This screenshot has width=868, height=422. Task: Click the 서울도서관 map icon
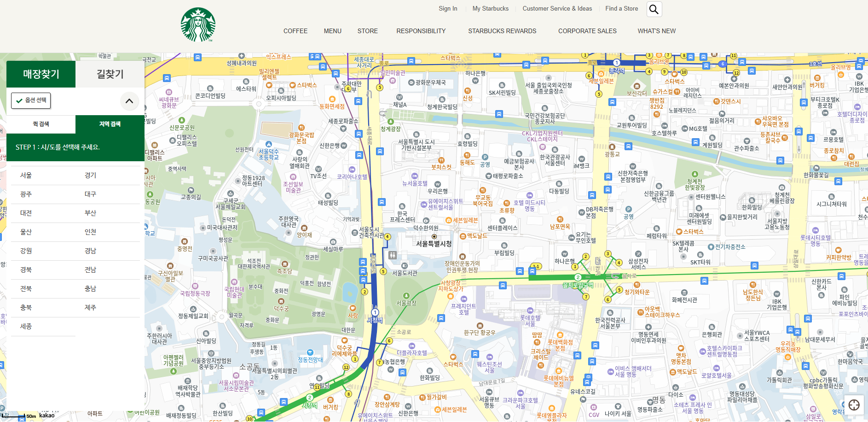[x=405, y=266]
